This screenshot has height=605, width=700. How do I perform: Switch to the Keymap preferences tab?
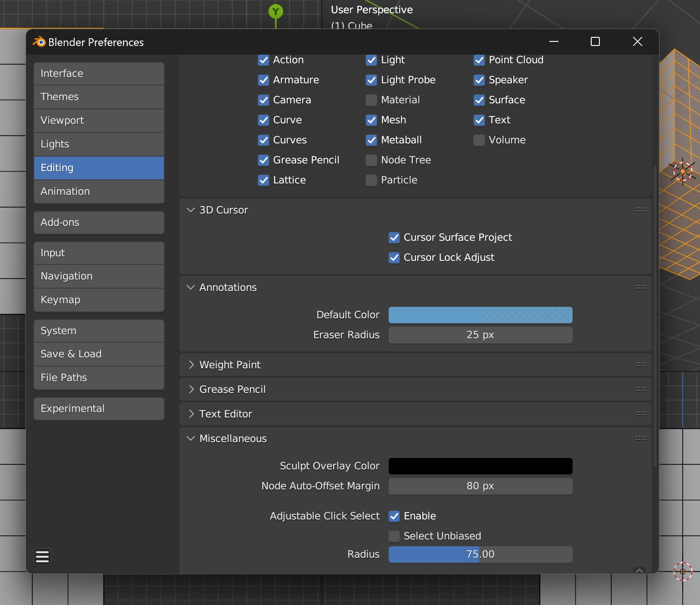pyautogui.click(x=99, y=300)
